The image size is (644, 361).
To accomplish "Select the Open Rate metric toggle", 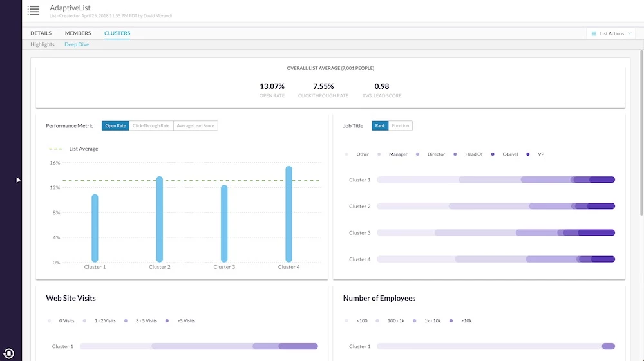I will coord(115,125).
